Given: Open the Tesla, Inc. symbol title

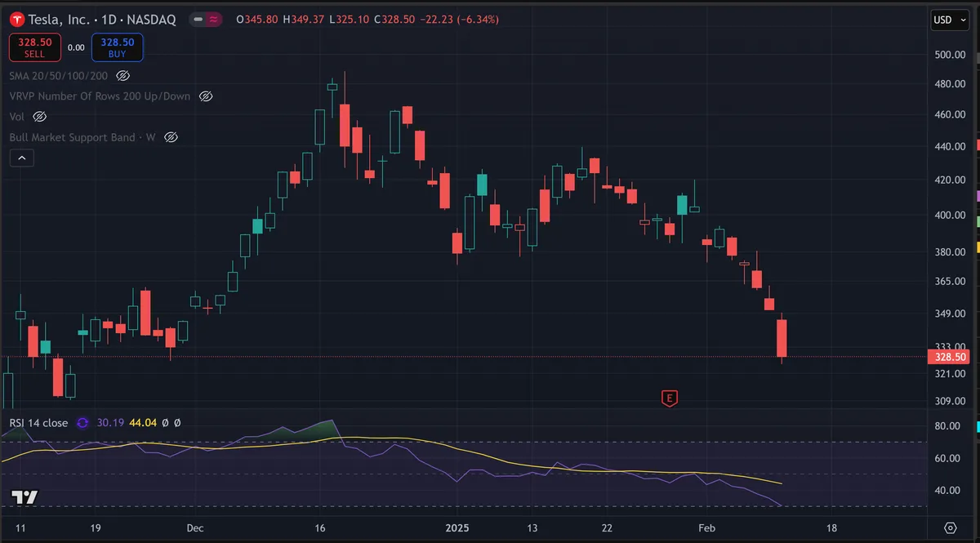Looking at the screenshot, I should pos(58,20).
